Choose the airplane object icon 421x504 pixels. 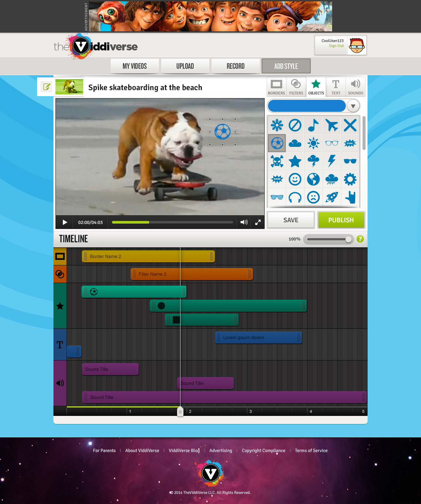(332, 125)
